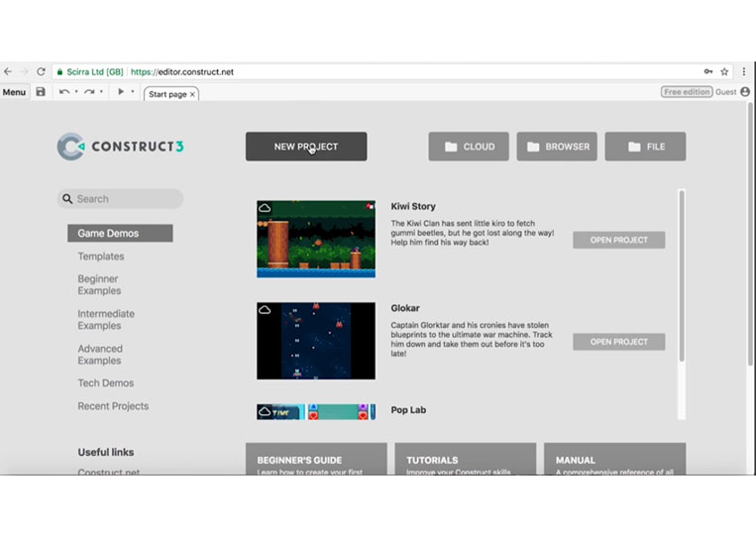Open the Kiwi Story project

619,240
